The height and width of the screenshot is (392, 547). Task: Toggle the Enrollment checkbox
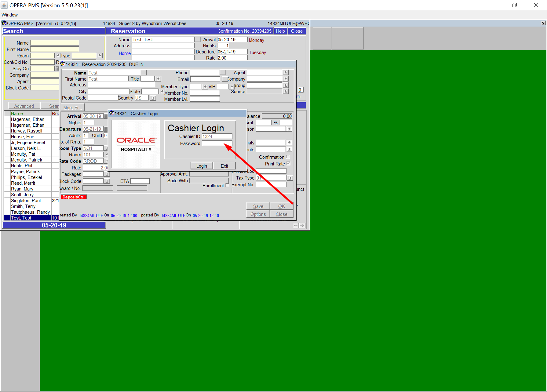(227, 185)
